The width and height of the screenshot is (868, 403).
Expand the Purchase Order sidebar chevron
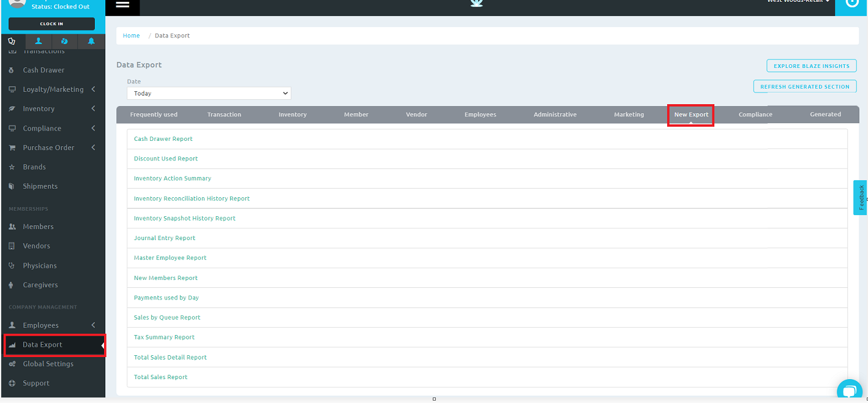click(x=93, y=148)
